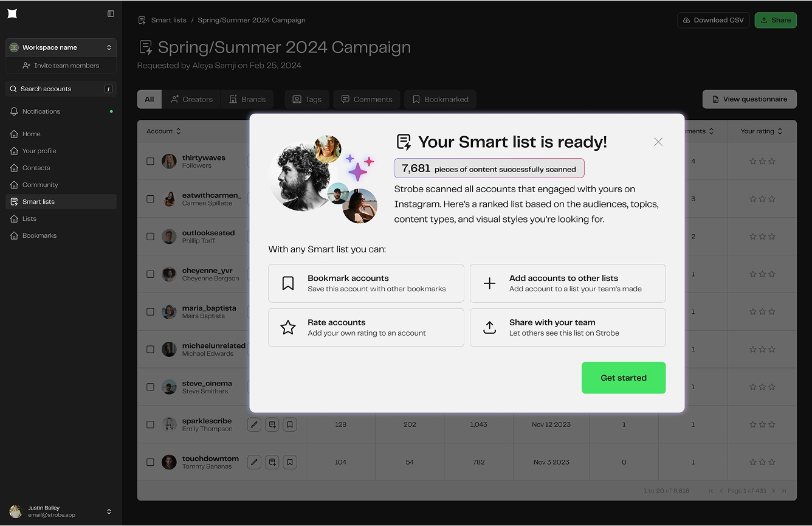Click the Search accounts field
The image size is (812, 526).
(61, 89)
